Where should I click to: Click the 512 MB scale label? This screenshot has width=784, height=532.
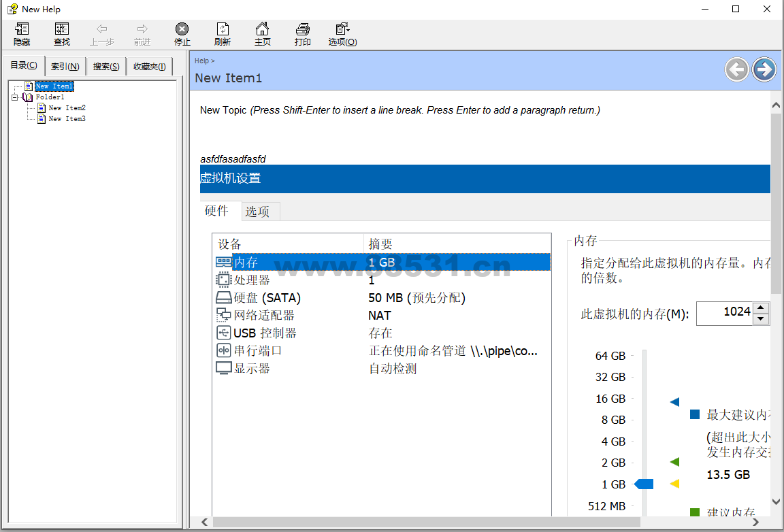click(x=607, y=507)
